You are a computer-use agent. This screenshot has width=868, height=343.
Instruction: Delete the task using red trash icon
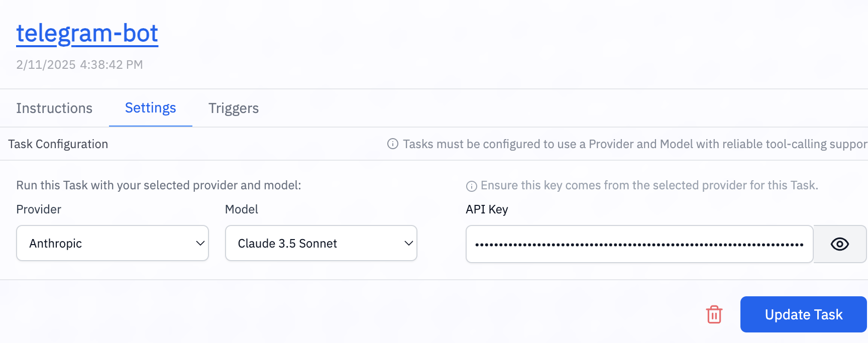(714, 315)
